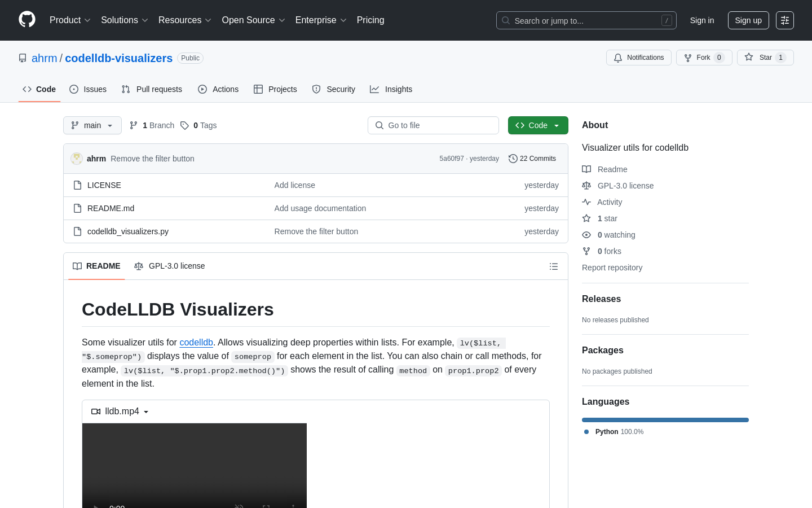Viewport: 812px width, 508px height.
Task: Open the Releases heading link
Action: 601,299
